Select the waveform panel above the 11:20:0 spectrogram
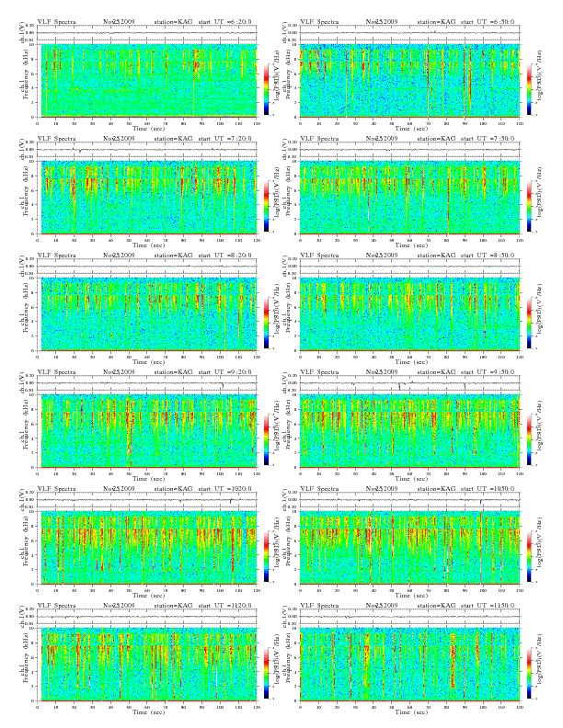 click(x=147, y=617)
